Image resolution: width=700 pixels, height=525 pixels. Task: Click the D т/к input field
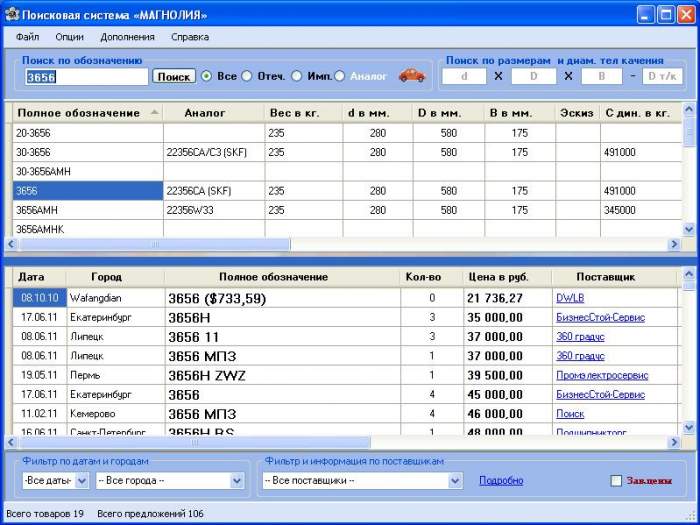[x=662, y=76]
